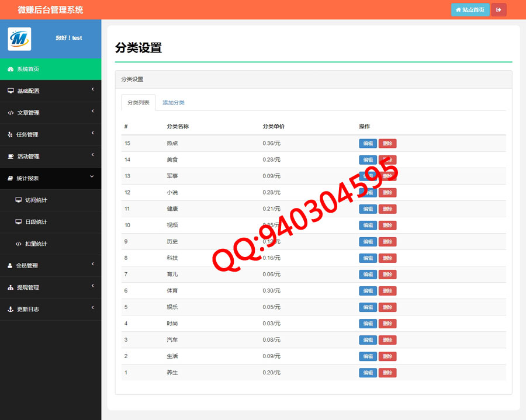Edit the 热点 category row

[x=368, y=144]
